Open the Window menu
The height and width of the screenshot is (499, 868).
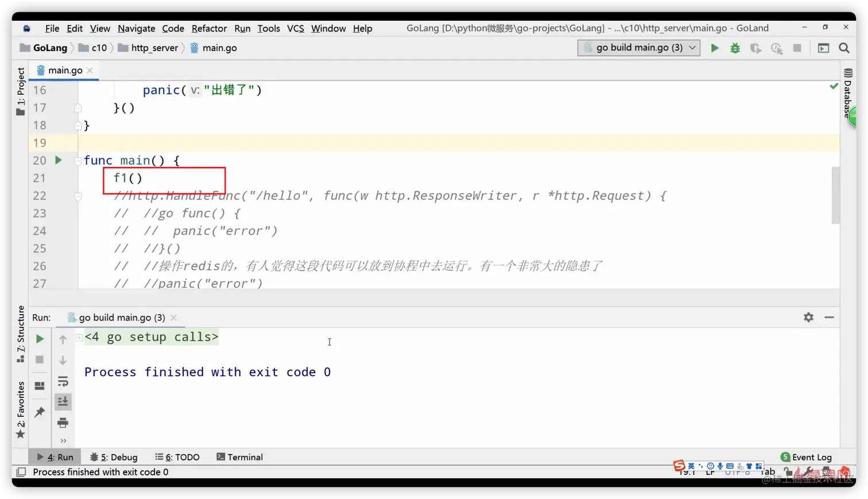click(328, 28)
